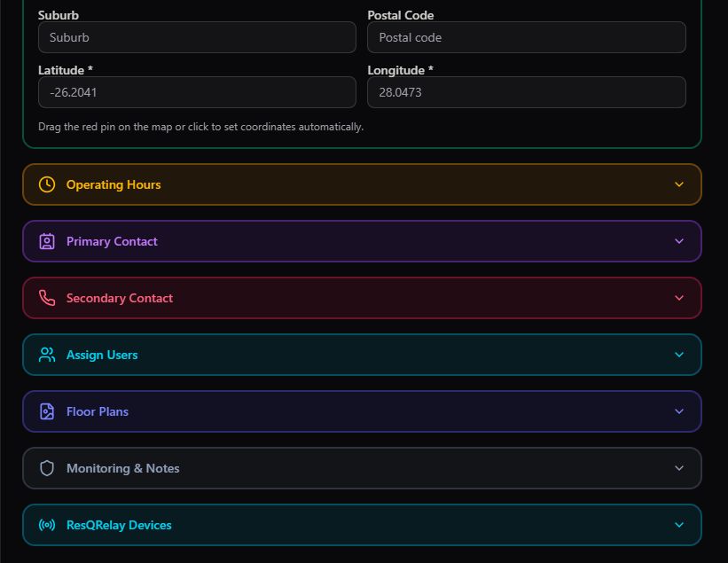Click the ResQRelay Devices broadcast icon

pyautogui.click(x=47, y=525)
